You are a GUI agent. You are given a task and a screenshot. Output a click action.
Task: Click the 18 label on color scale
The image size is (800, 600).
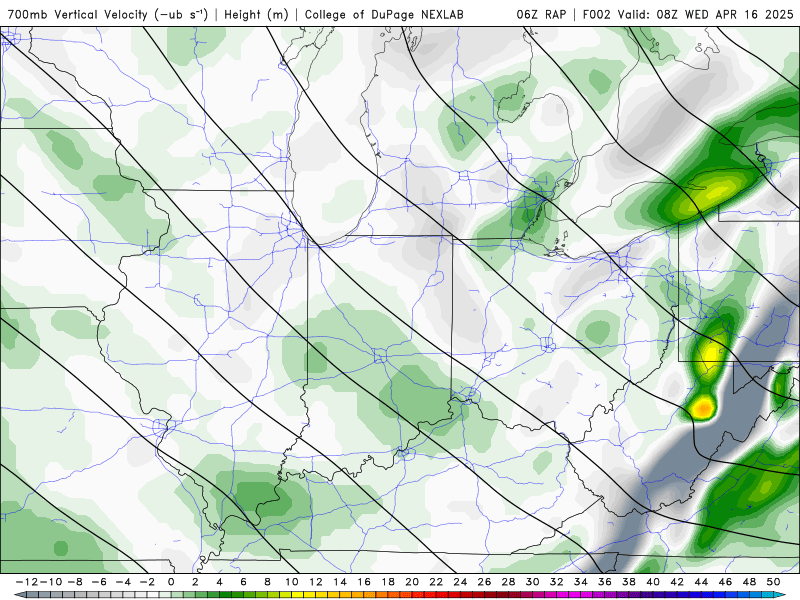coord(388,582)
